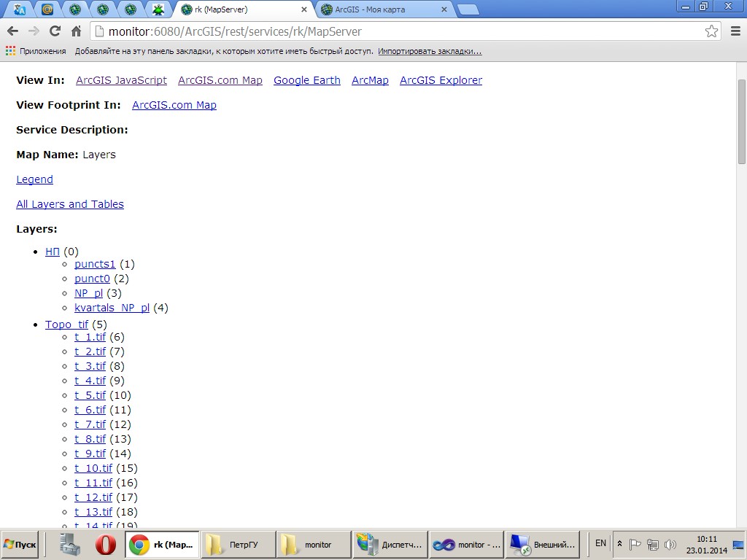747x560 pixels.
Task: Open the kvartals_NP_pl layer link
Action: point(112,308)
